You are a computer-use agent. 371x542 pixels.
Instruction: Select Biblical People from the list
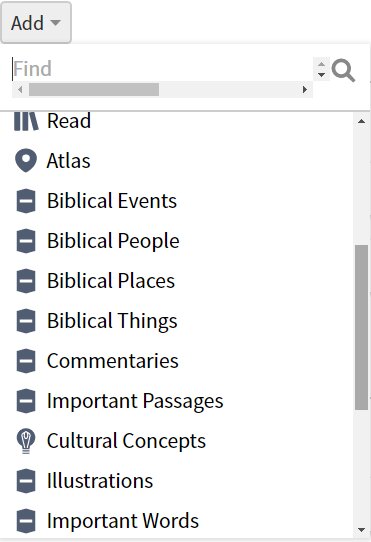pos(113,241)
